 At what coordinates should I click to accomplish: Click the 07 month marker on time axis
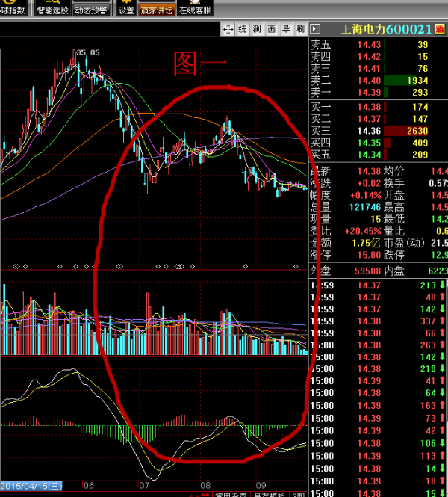click(144, 486)
